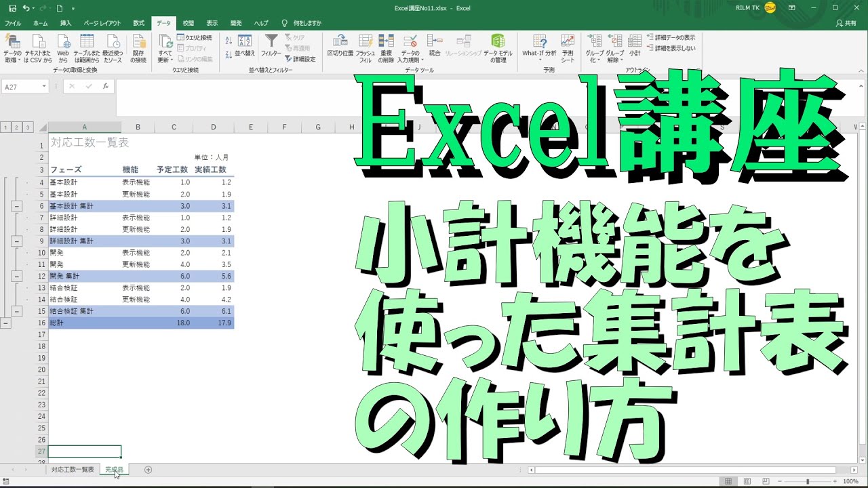Collapse the 開発 集計 outline group

tap(17, 277)
